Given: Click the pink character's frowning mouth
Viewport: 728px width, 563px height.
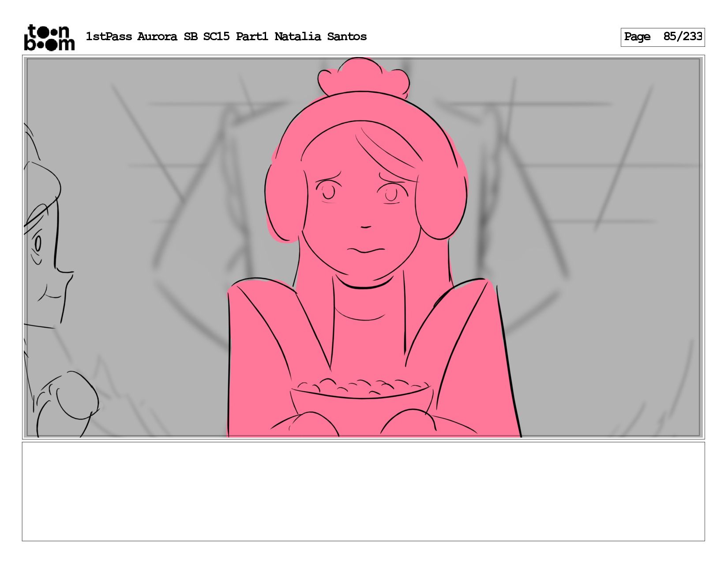Looking at the screenshot, I should pyautogui.click(x=366, y=250).
